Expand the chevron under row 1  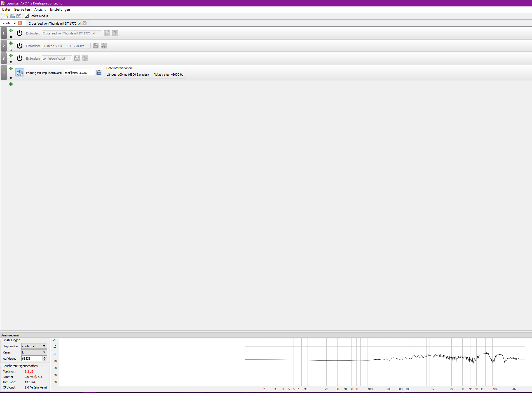coord(11,37)
